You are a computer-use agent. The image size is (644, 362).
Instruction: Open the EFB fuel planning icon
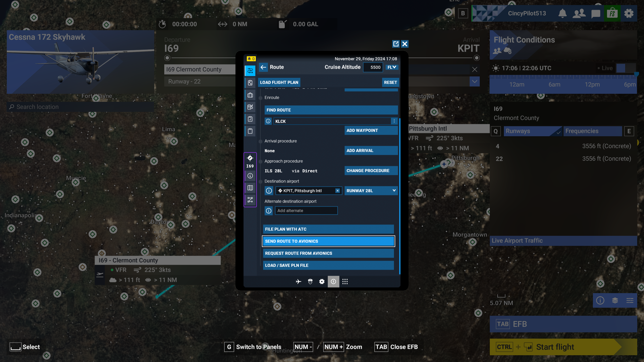tap(250, 107)
